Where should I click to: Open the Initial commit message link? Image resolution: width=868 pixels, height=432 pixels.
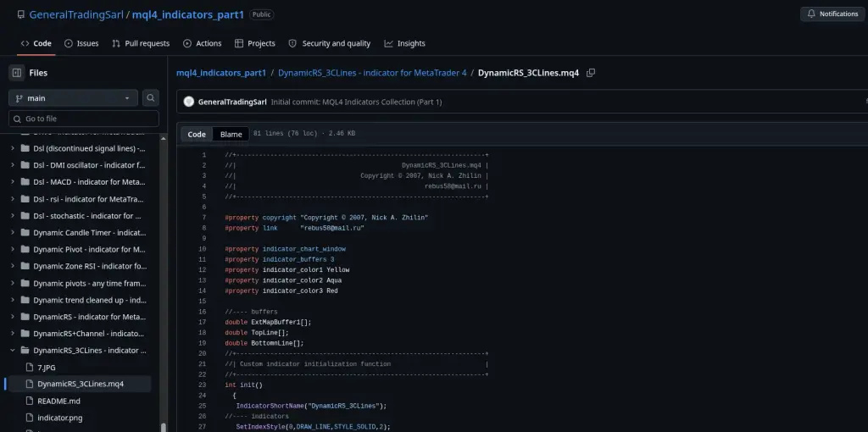(x=357, y=102)
